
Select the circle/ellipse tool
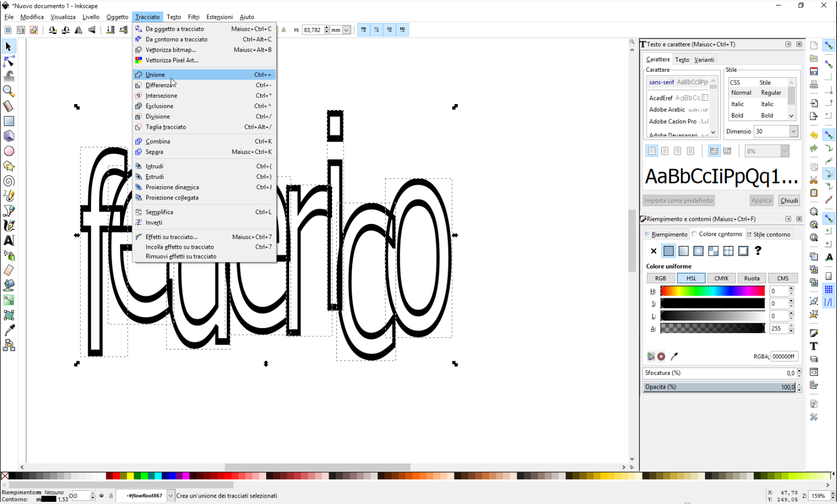(x=9, y=151)
